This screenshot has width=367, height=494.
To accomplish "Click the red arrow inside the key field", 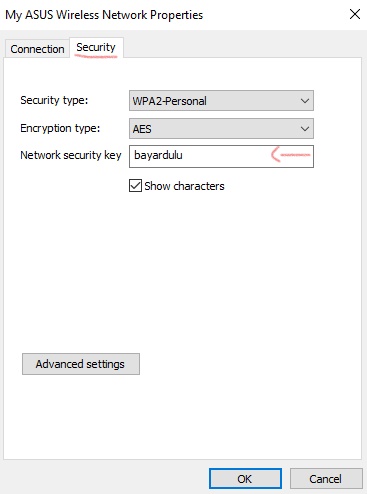I will (x=290, y=155).
